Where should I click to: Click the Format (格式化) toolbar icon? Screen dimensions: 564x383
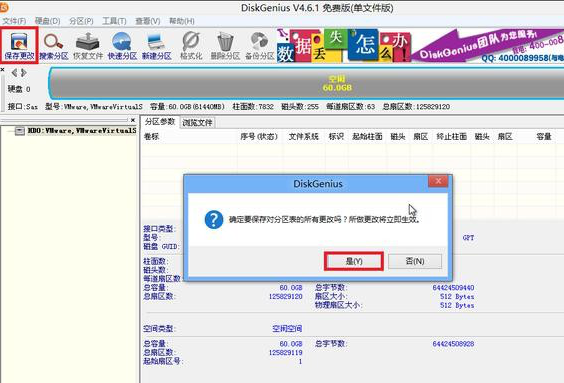191,46
